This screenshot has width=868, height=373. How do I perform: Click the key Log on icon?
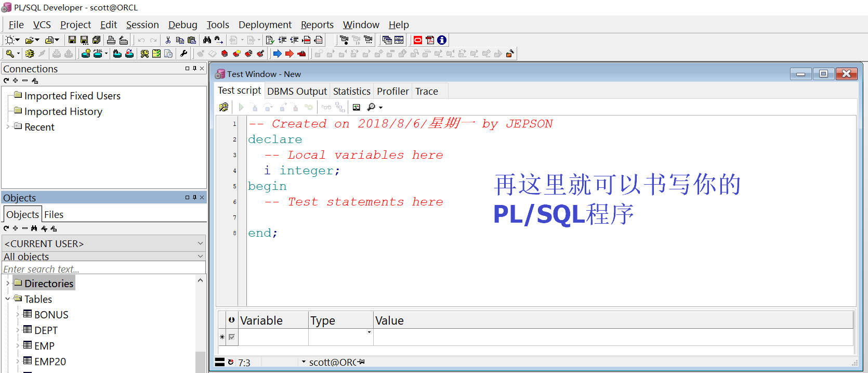[10, 54]
